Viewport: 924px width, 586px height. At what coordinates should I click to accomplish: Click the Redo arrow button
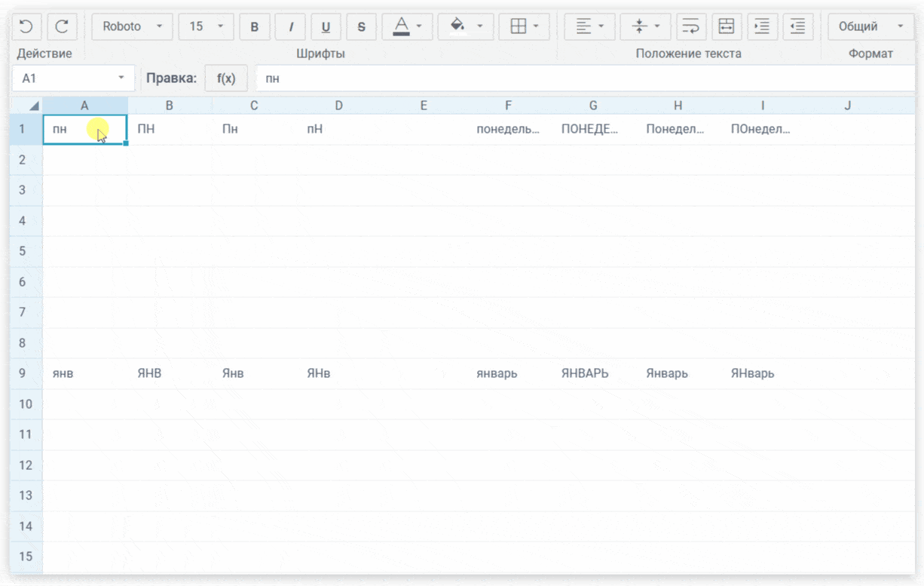(x=62, y=27)
